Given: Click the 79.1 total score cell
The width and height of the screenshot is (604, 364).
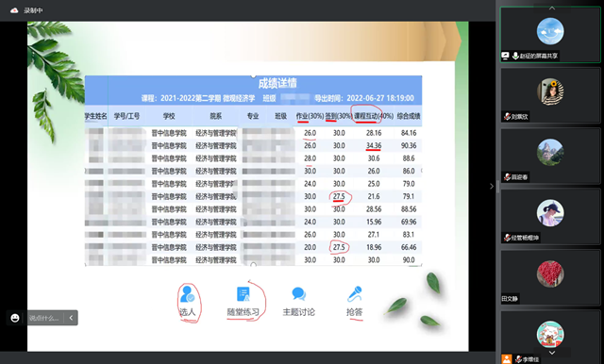Looking at the screenshot, I should click(409, 197).
